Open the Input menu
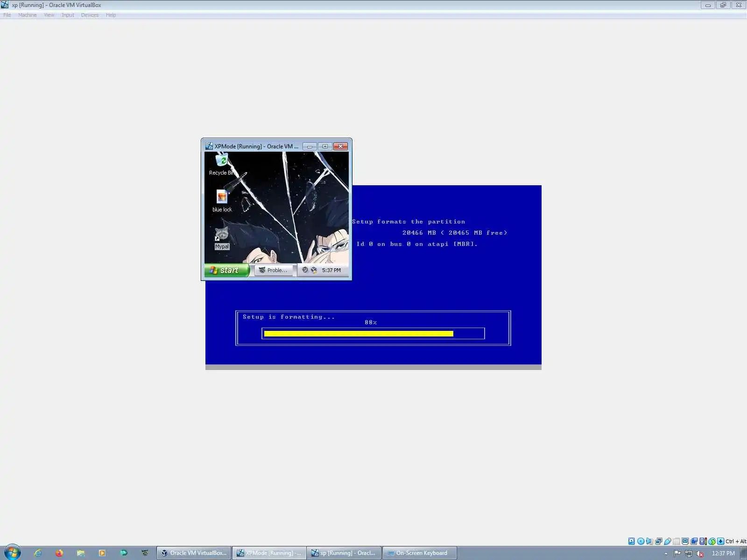Image resolution: width=747 pixels, height=560 pixels. tap(68, 15)
